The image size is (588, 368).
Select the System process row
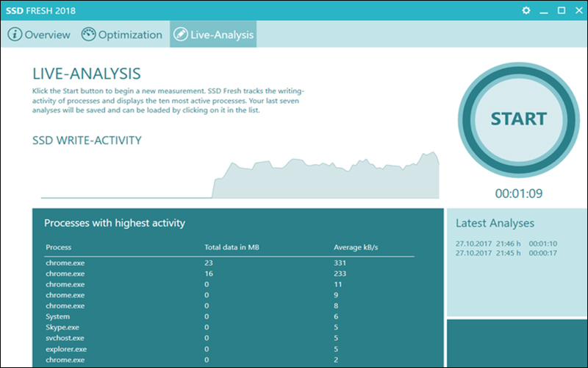click(229, 316)
